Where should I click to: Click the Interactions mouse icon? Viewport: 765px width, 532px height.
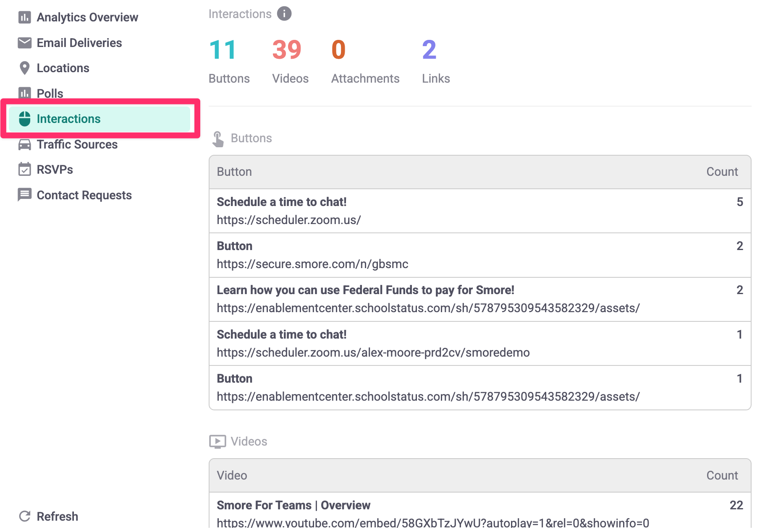[25, 119]
